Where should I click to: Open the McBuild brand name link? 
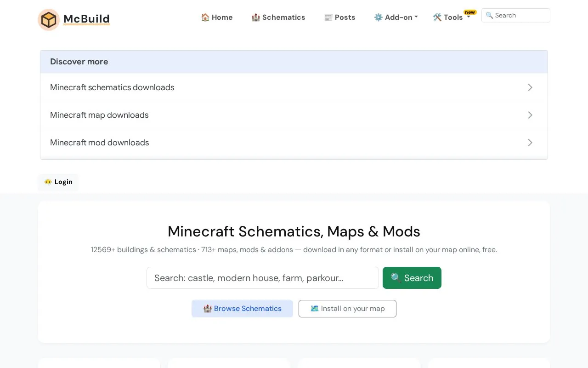(86, 19)
